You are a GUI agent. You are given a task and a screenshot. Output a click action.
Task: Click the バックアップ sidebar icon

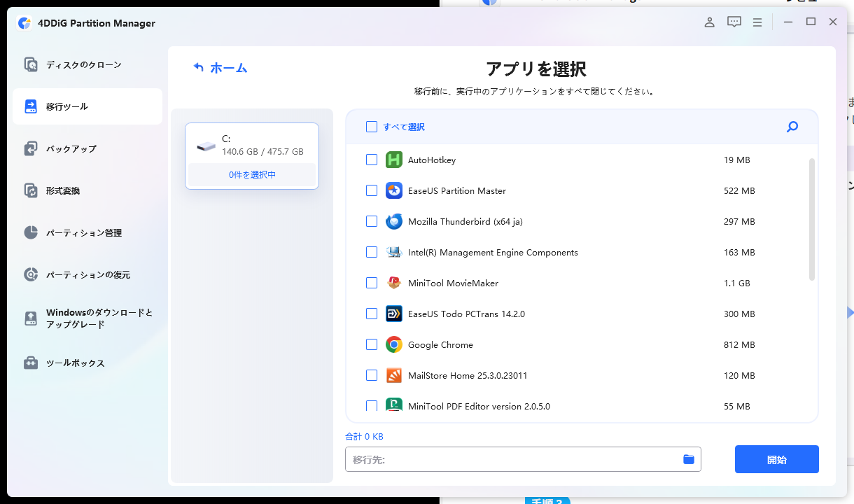tap(31, 148)
